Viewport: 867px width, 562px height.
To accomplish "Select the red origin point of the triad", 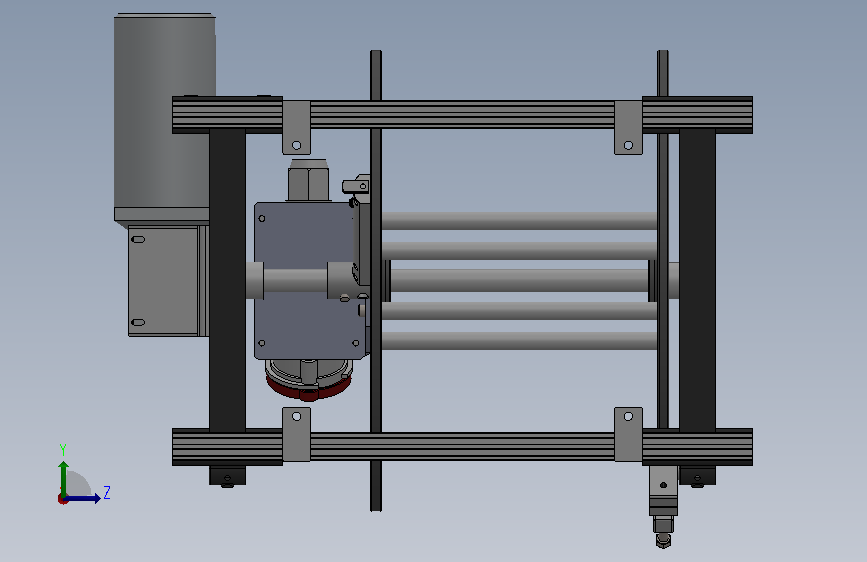I will [x=62, y=499].
